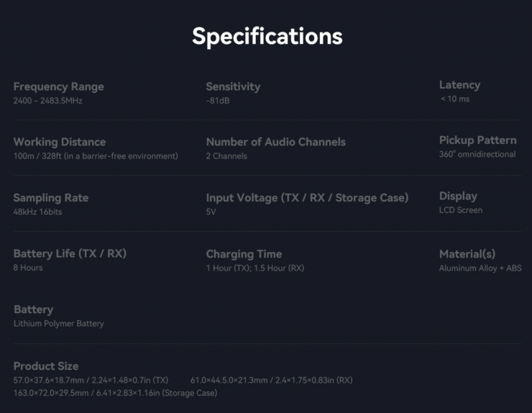Click the Working Distance label
Image resolution: width=532 pixels, height=413 pixels.
pos(59,142)
